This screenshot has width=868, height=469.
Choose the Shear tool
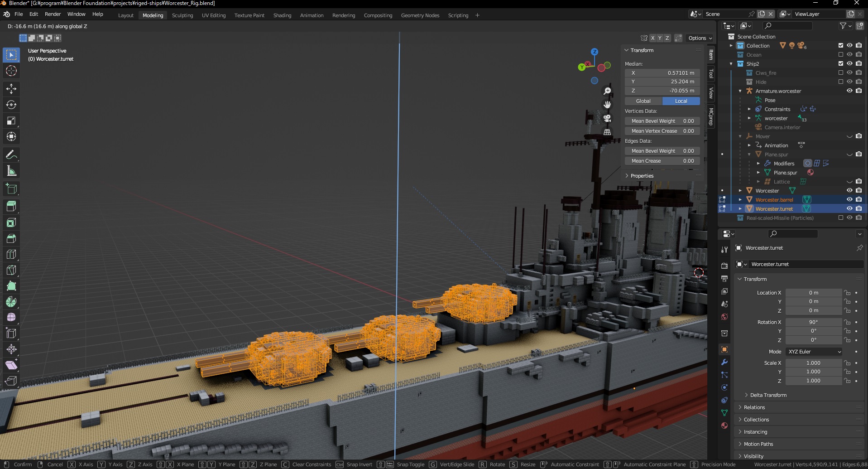click(x=11, y=365)
